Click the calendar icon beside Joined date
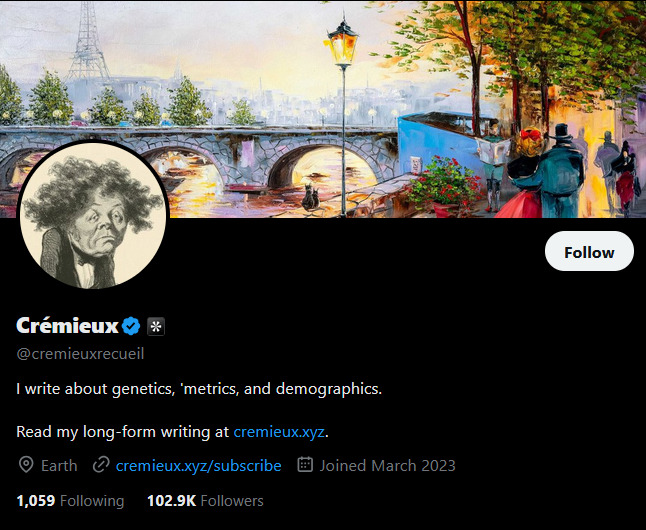 [x=306, y=465]
